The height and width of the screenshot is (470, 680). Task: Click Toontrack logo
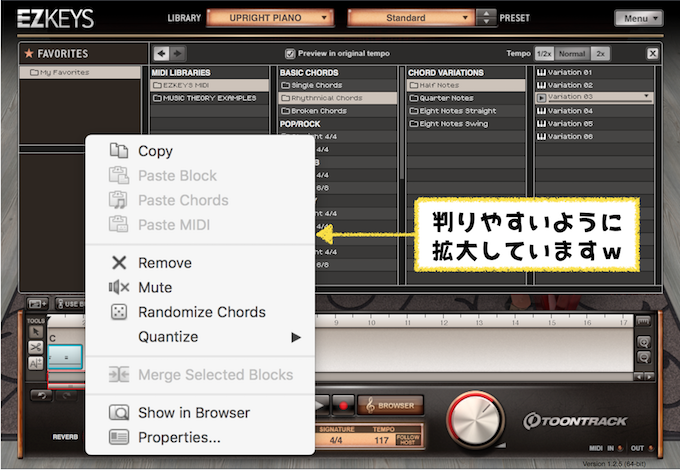click(x=575, y=421)
